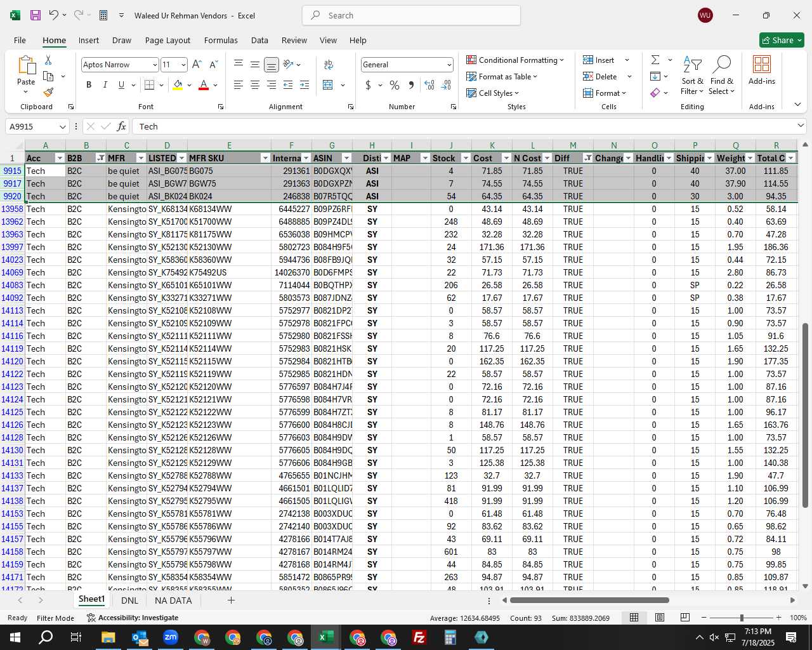Viewport: 812px width, 650px height.
Task: Open the Aptos Narrow font name dropdown
Action: [154, 65]
